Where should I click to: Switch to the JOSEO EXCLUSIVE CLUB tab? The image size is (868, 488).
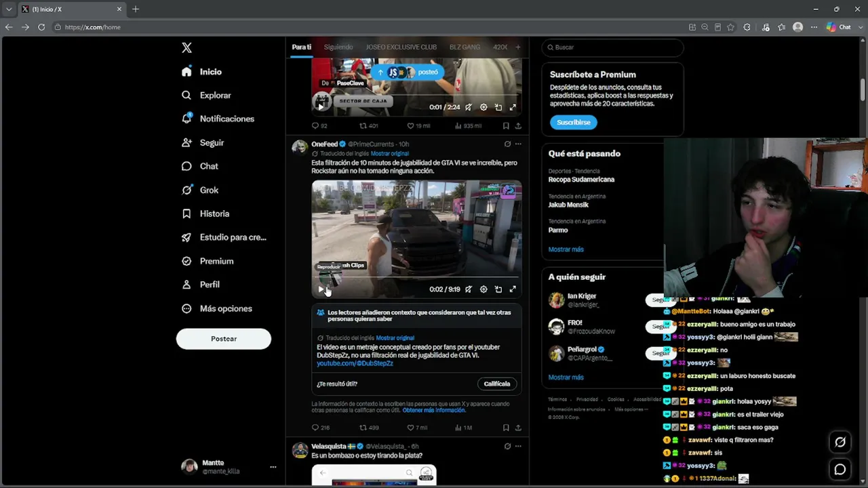(401, 47)
